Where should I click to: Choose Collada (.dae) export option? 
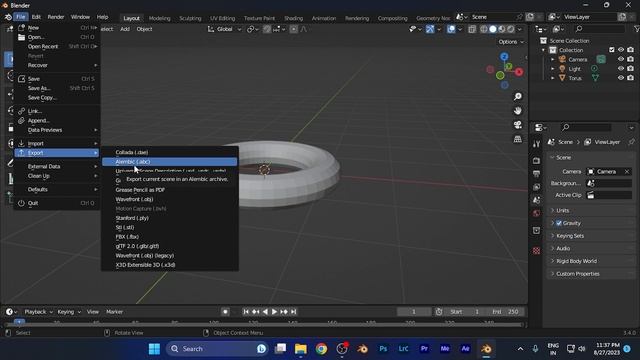tap(169, 152)
